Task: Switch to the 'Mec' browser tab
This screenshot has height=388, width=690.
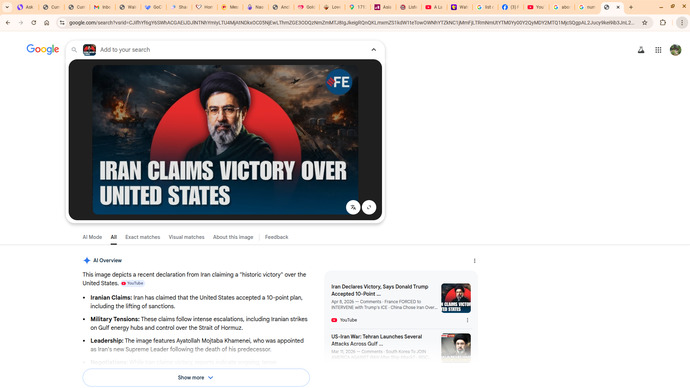Action: coord(230,7)
